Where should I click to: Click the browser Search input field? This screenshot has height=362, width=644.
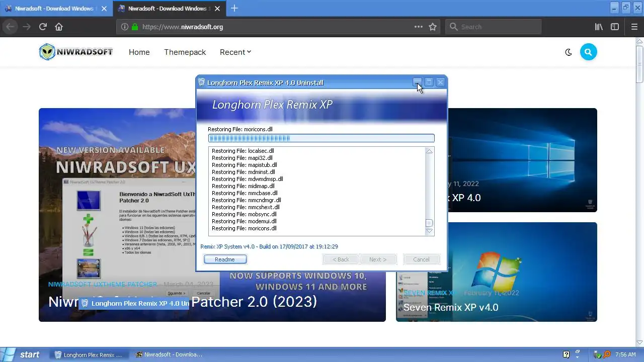[493, 27]
